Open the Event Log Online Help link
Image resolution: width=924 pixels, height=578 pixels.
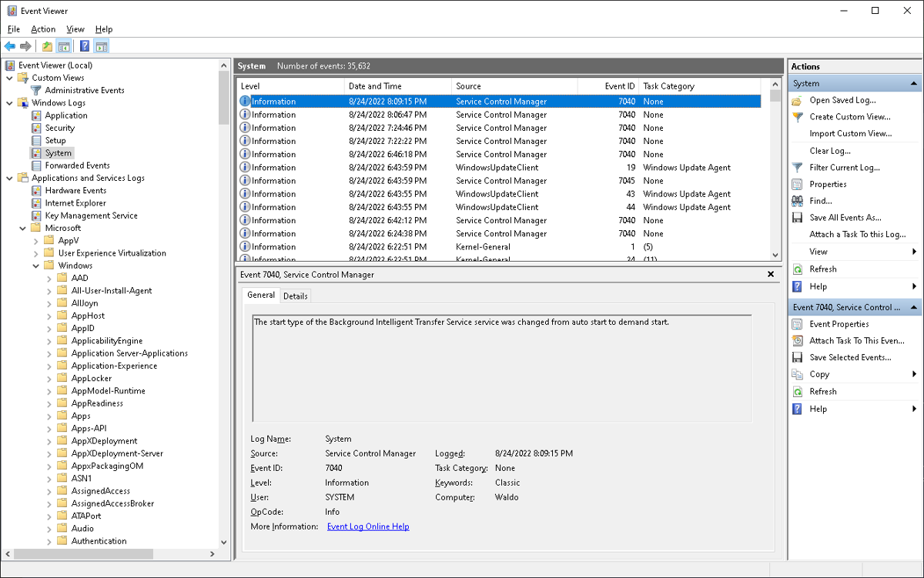[367, 526]
